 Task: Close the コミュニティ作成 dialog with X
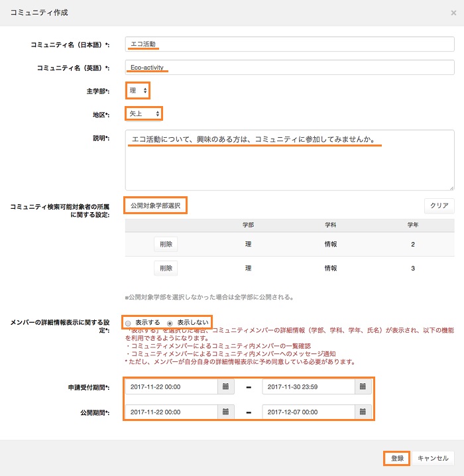click(453, 13)
